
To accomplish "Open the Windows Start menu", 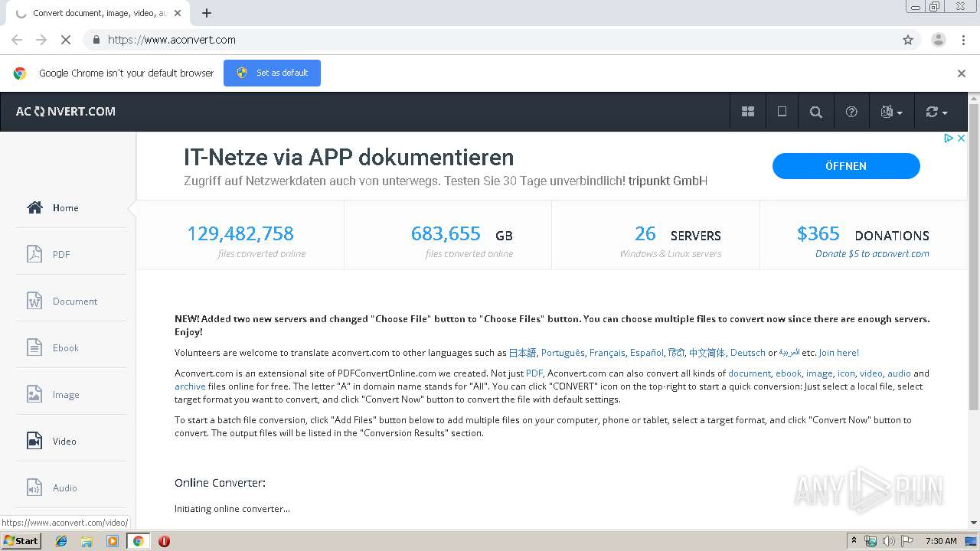I will pos(21,540).
